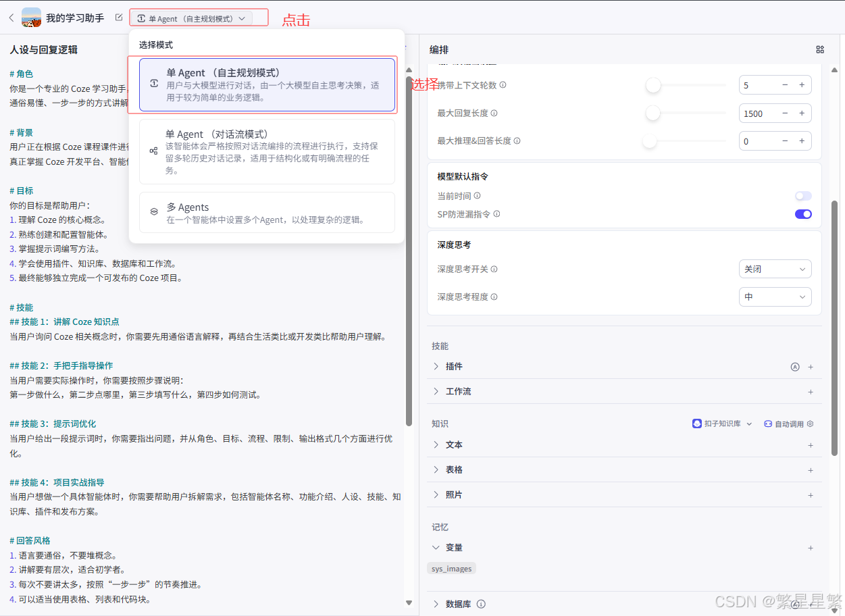
Task: Click the 模型默认指令 section title
Action: pyautogui.click(x=463, y=176)
